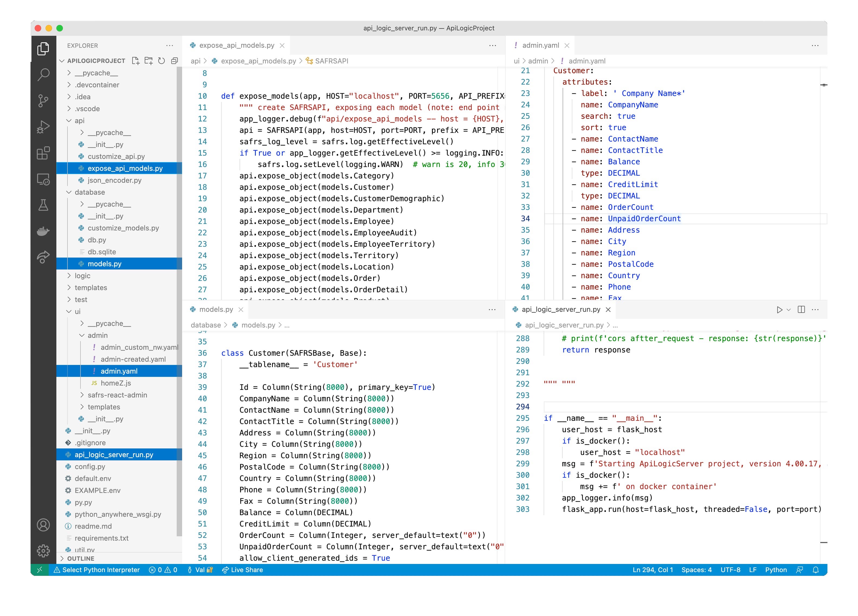Close the admin.yaml tab
The height and width of the screenshot is (616, 858).
567,45
